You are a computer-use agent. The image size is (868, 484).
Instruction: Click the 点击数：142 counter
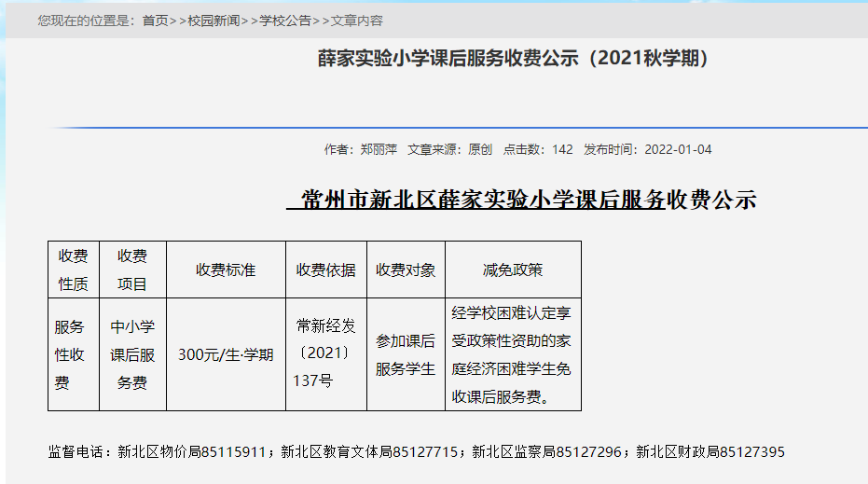pos(538,149)
